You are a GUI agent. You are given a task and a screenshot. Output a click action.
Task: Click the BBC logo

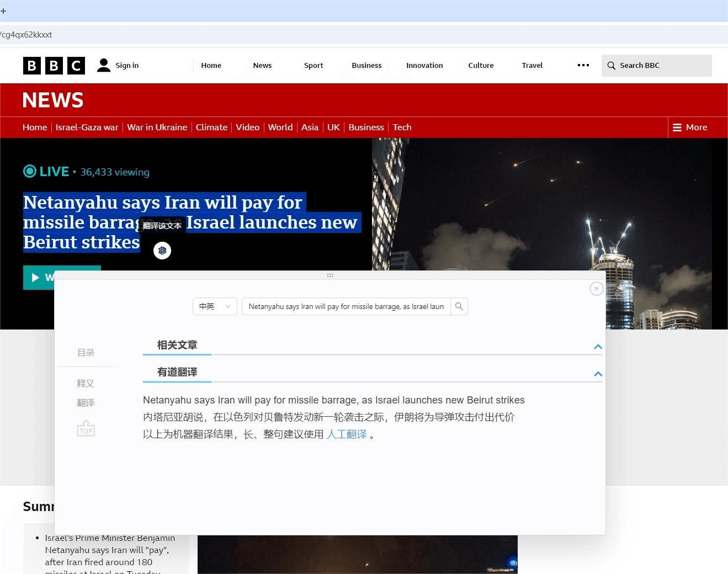pos(54,66)
